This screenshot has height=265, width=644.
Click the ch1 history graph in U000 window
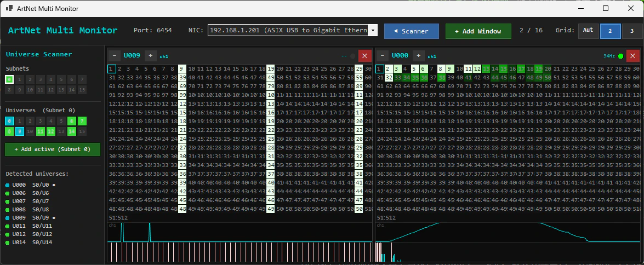(508, 232)
